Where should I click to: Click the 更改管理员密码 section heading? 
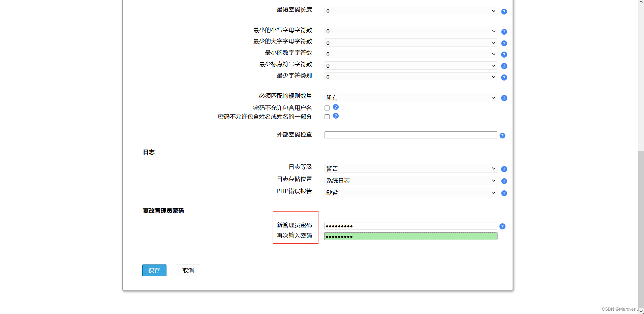pyautogui.click(x=163, y=211)
